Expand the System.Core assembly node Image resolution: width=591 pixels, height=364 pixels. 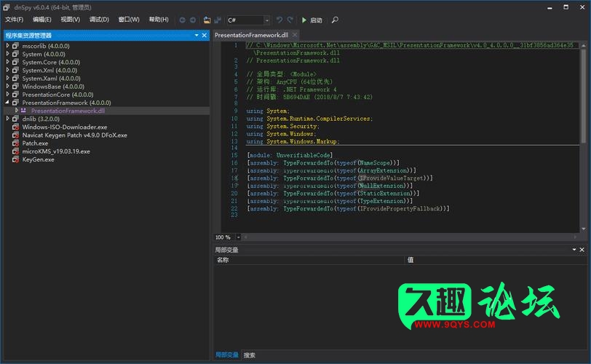pyautogui.click(x=7, y=62)
